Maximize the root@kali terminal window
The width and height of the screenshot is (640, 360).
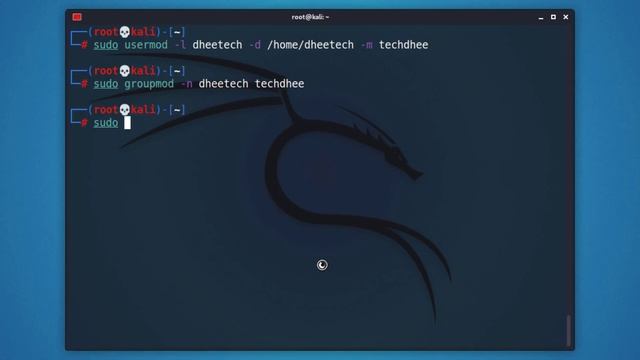553,17
